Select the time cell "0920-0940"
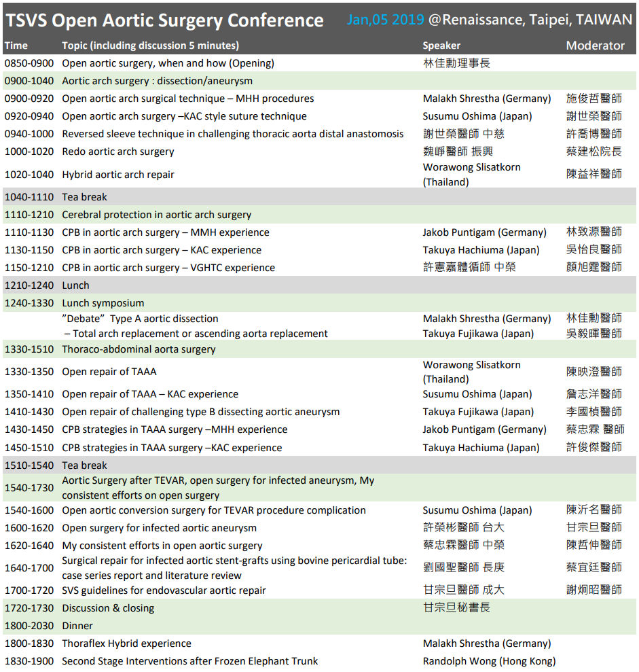The width and height of the screenshot is (639, 672). pyautogui.click(x=29, y=116)
